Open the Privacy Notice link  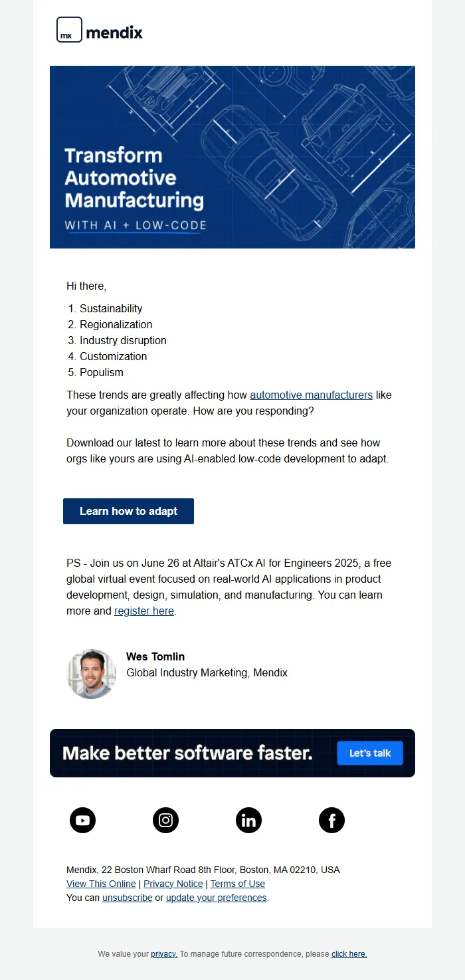173,884
